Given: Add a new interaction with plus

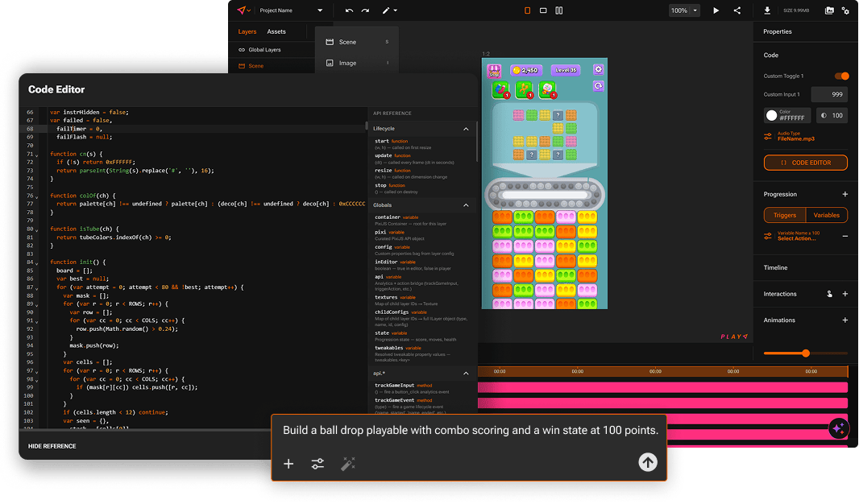Looking at the screenshot, I should 844,294.
